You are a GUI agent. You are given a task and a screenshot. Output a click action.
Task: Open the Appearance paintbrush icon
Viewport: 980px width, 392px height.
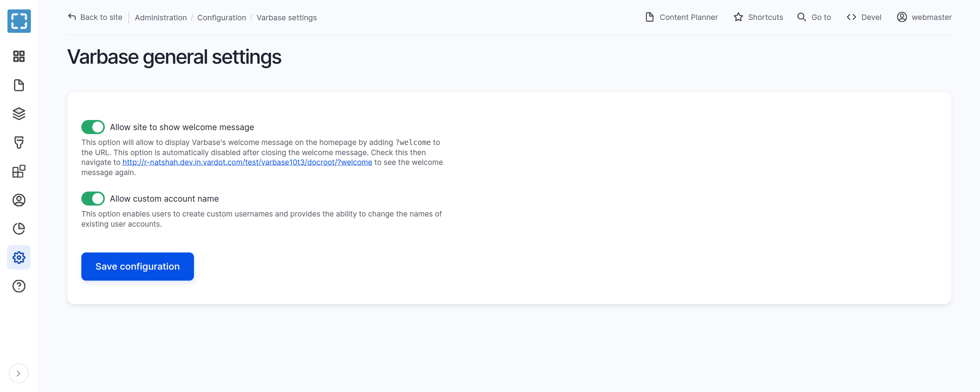click(19, 143)
